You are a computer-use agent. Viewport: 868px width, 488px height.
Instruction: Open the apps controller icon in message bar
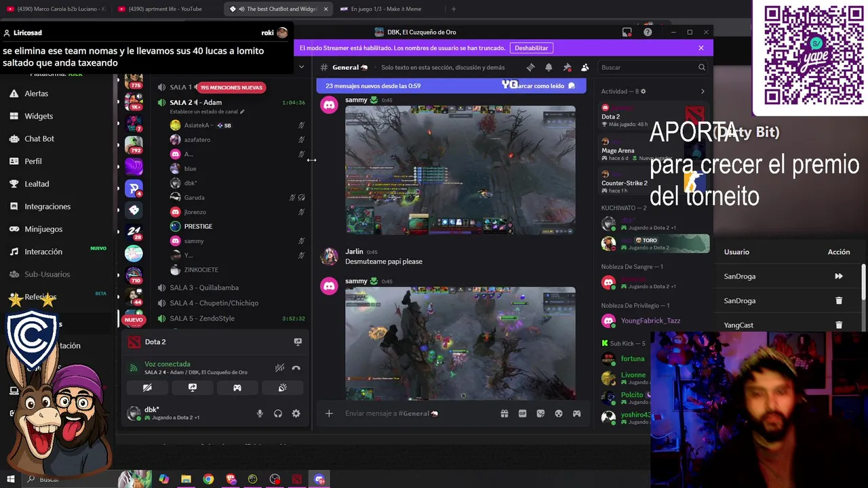[x=577, y=413]
